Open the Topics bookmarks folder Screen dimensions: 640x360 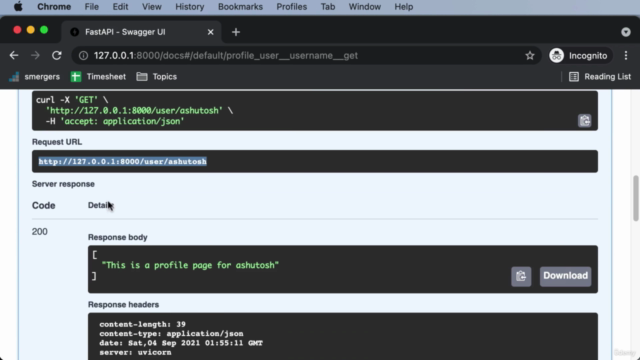[x=157, y=77]
